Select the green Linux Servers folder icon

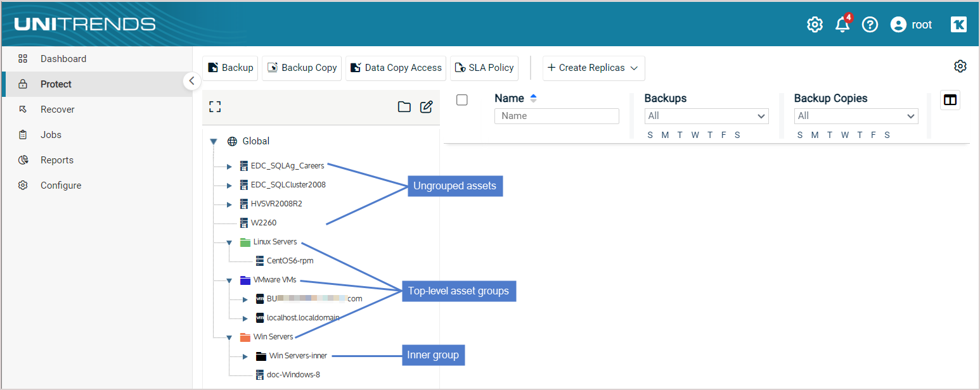[x=245, y=242]
